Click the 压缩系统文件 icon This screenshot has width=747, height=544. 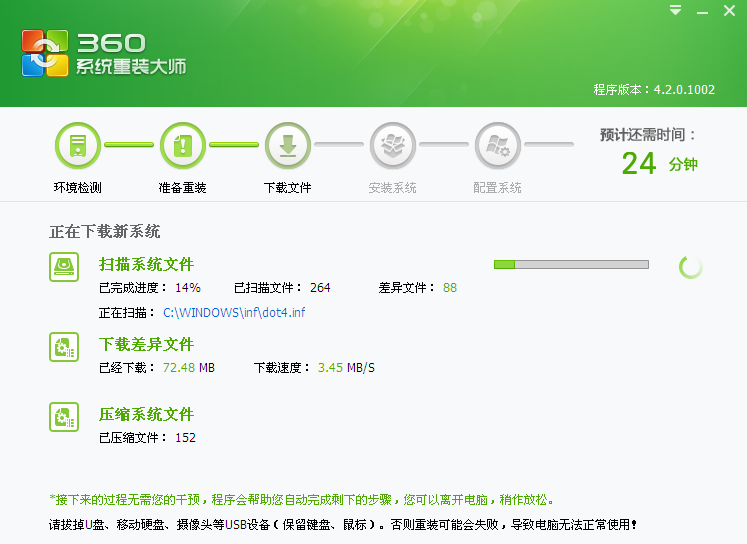(x=64, y=416)
